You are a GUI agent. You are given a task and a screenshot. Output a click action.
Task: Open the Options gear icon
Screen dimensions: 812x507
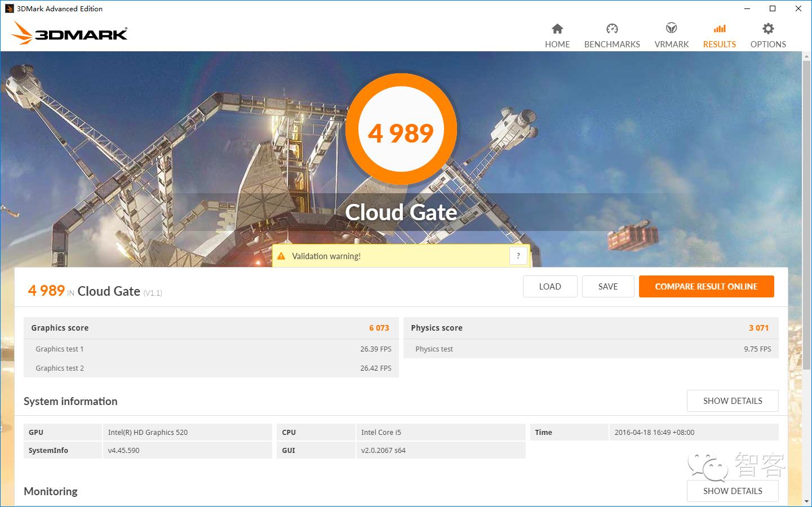(x=767, y=29)
